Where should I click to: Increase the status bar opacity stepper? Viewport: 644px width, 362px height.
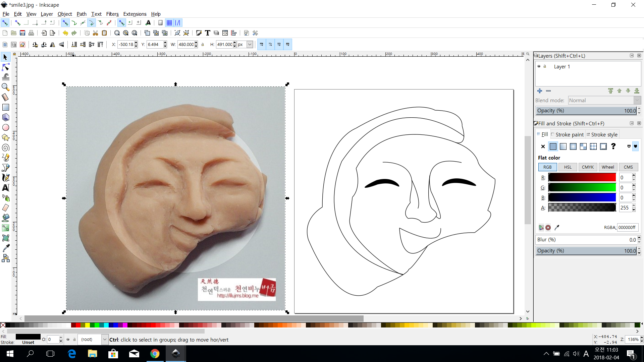(x=61, y=338)
